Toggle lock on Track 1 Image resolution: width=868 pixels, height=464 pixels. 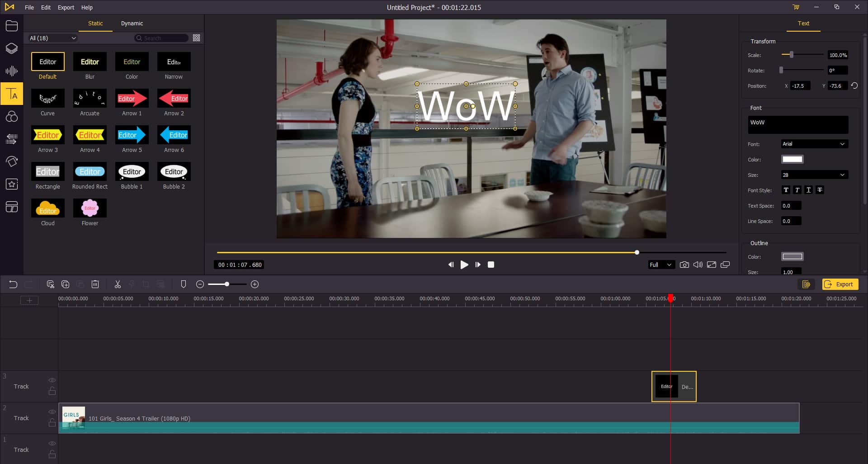pyautogui.click(x=52, y=454)
